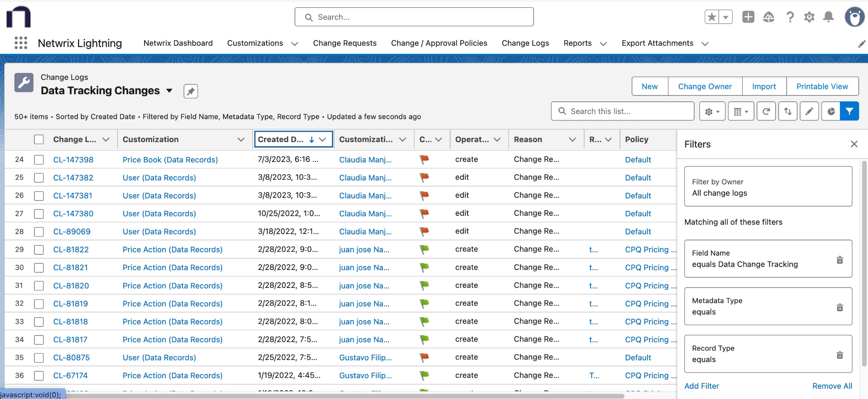Click the notifications bell icon
This screenshot has height=399, width=868.
tap(828, 17)
